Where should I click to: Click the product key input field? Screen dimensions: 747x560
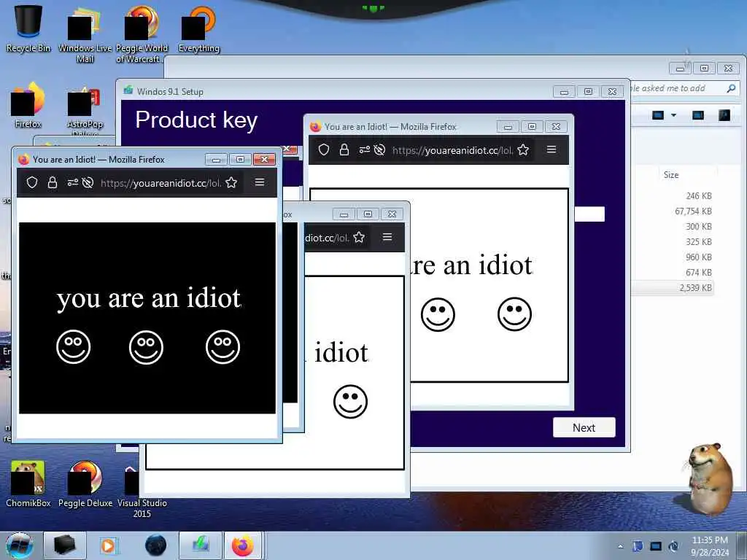point(589,214)
